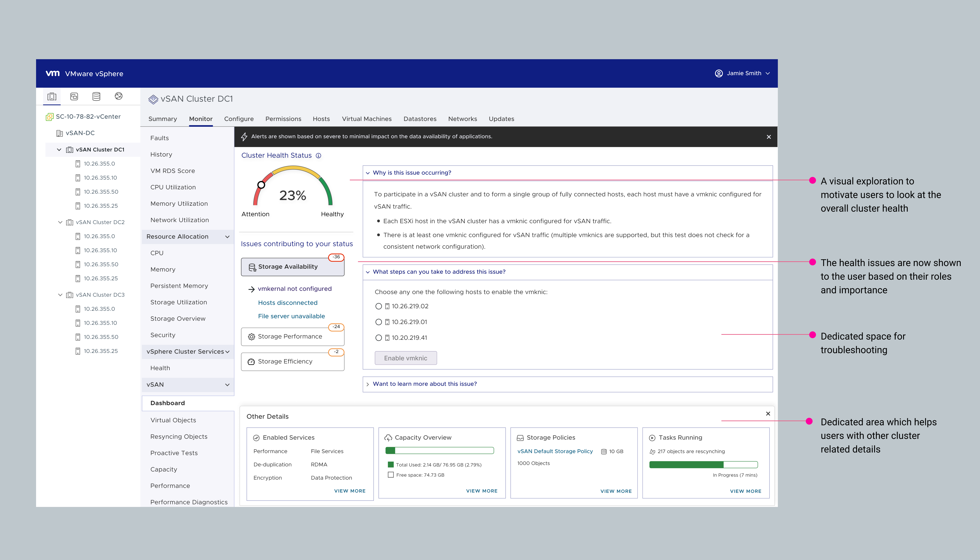
Task: Click the Storage Availability database icon
Action: [x=252, y=267]
